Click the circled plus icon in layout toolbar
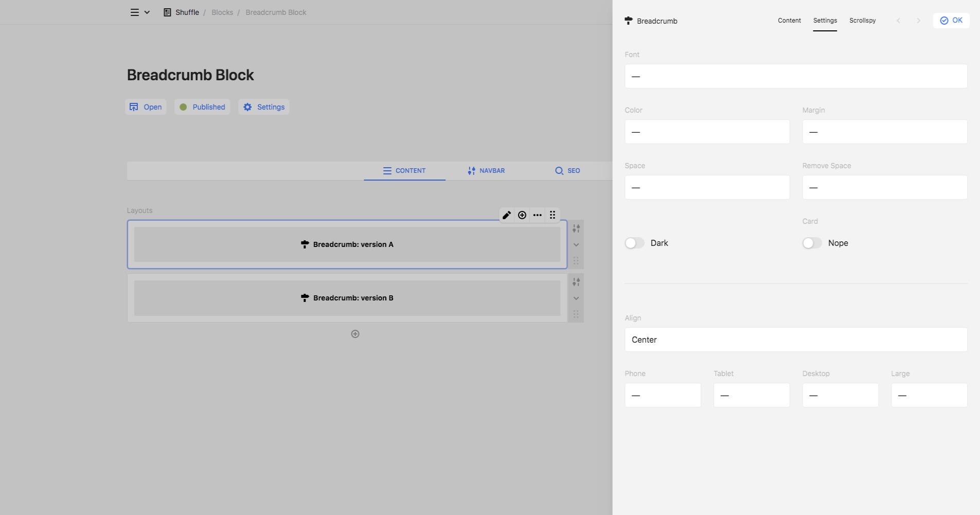The image size is (980, 515). coord(522,215)
